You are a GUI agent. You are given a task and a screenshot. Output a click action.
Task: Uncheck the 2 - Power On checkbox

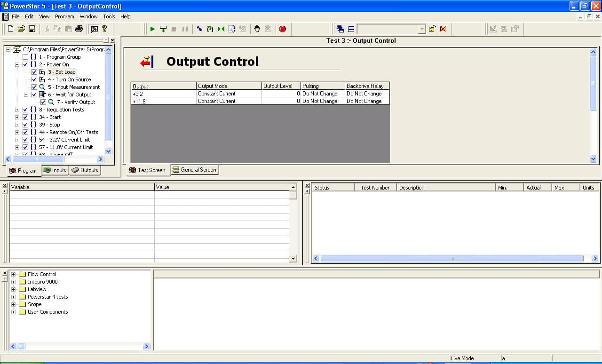[x=25, y=64]
